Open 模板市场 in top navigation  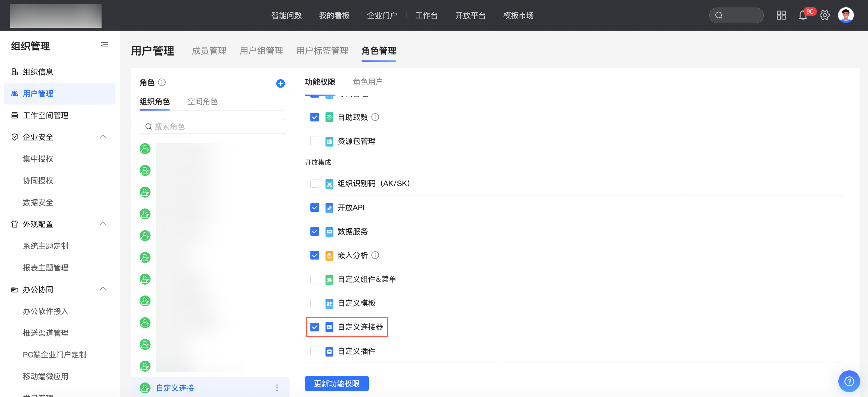[x=518, y=15]
